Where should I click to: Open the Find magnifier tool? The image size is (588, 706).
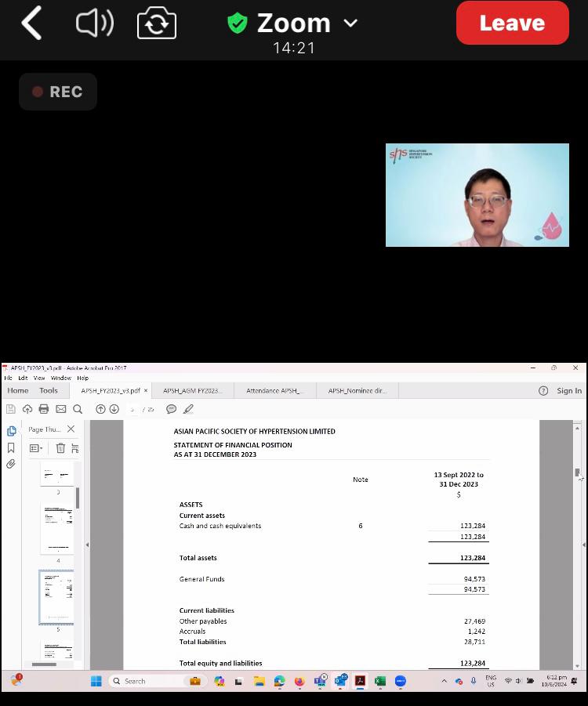(x=78, y=409)
